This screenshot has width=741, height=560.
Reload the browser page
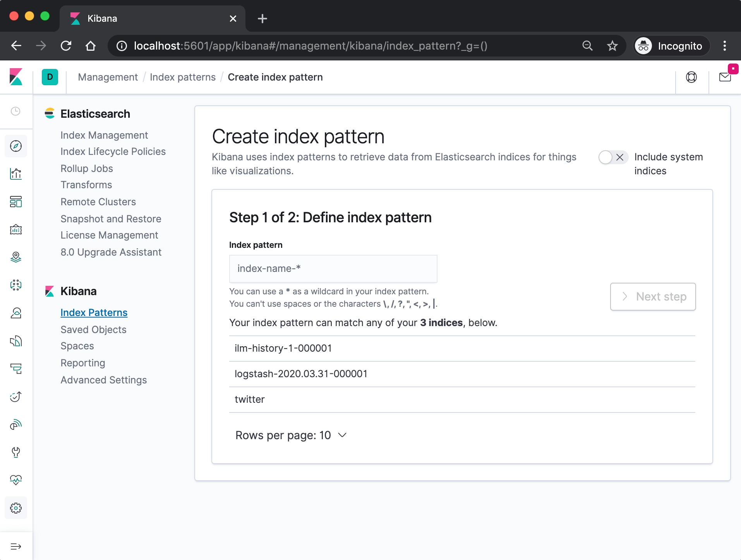pos(66,46)
